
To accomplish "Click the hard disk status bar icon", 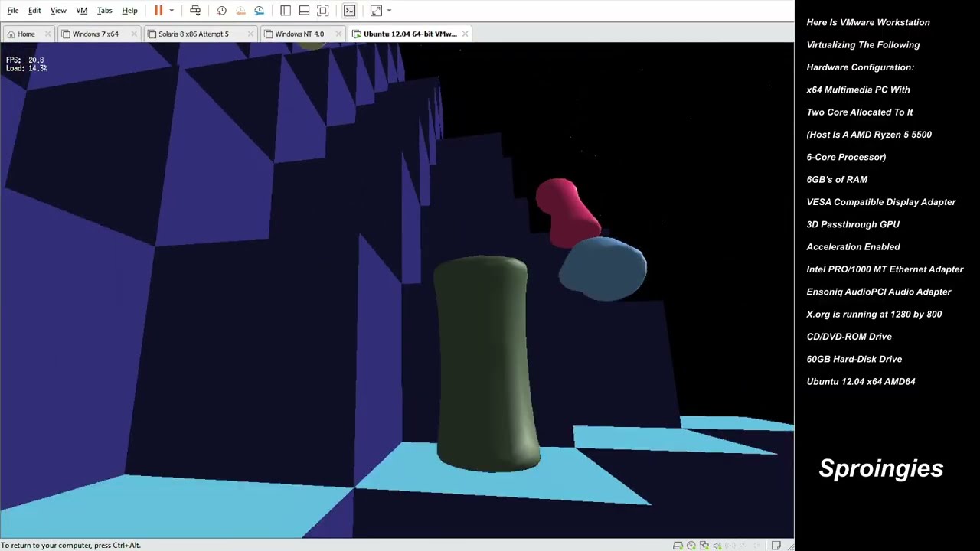I will point(678,546).
